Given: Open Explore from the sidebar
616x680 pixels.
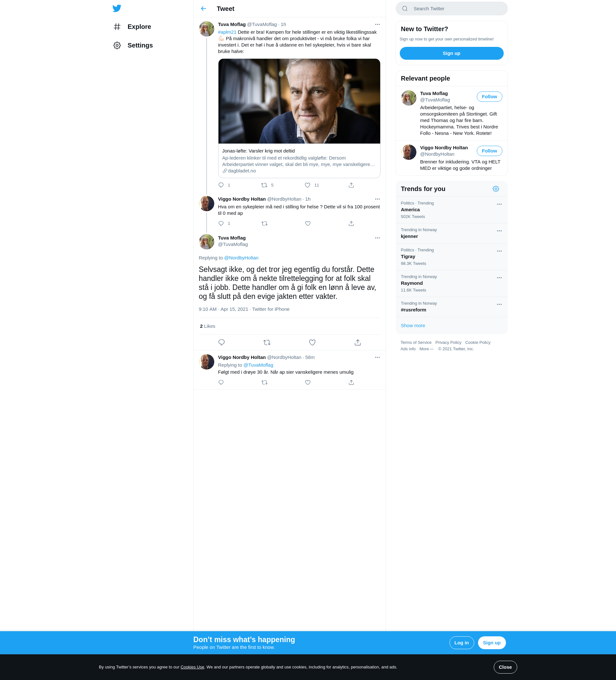Looking at the screenshot, I should click(133, 27).
